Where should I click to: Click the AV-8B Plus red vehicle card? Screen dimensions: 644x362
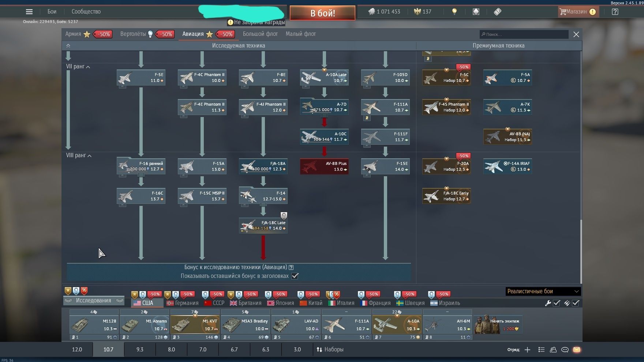click(x=324, y=166)
